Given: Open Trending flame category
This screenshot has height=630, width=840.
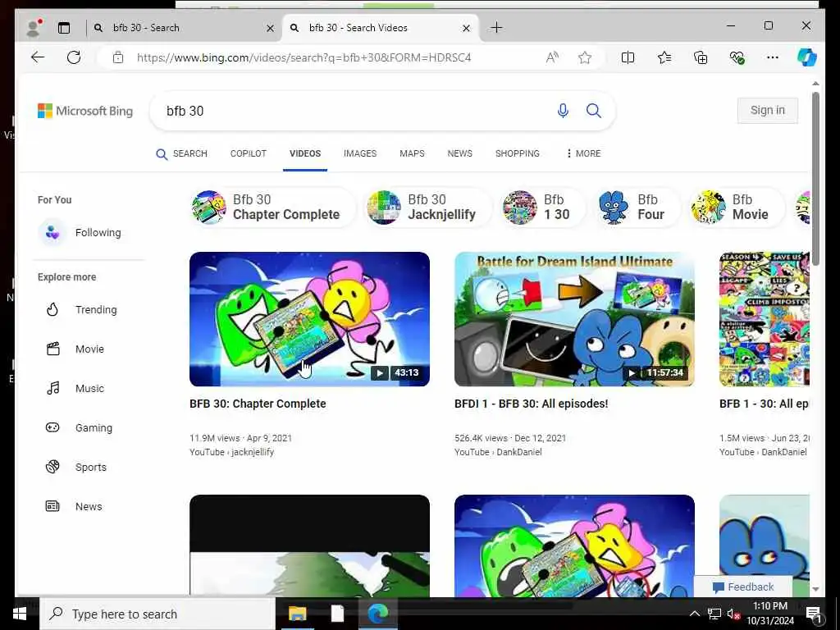Looking at the screenshot, I should coord(81,309).
